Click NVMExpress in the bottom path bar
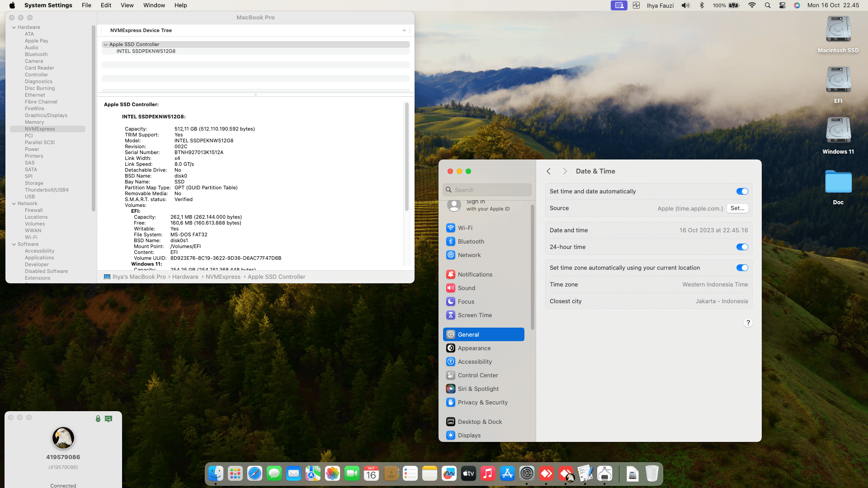The height and width of the screenshot is (488, 868). point(223,277)
